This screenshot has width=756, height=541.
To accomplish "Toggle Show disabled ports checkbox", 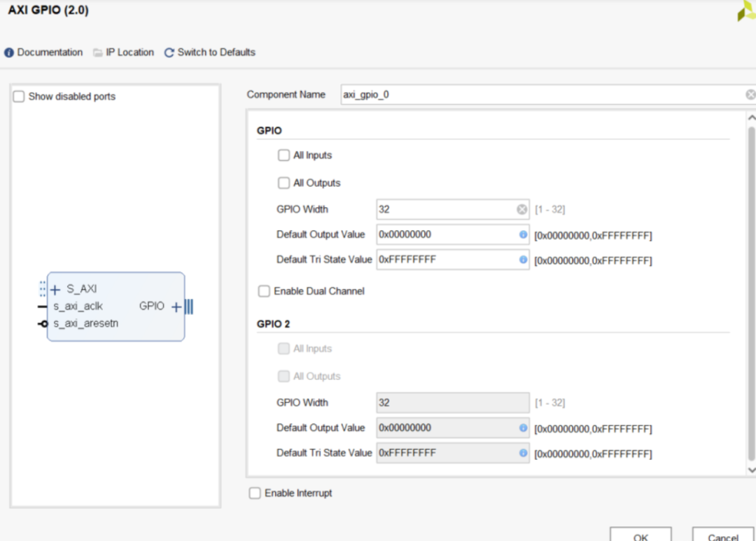I will coord(19,97).
